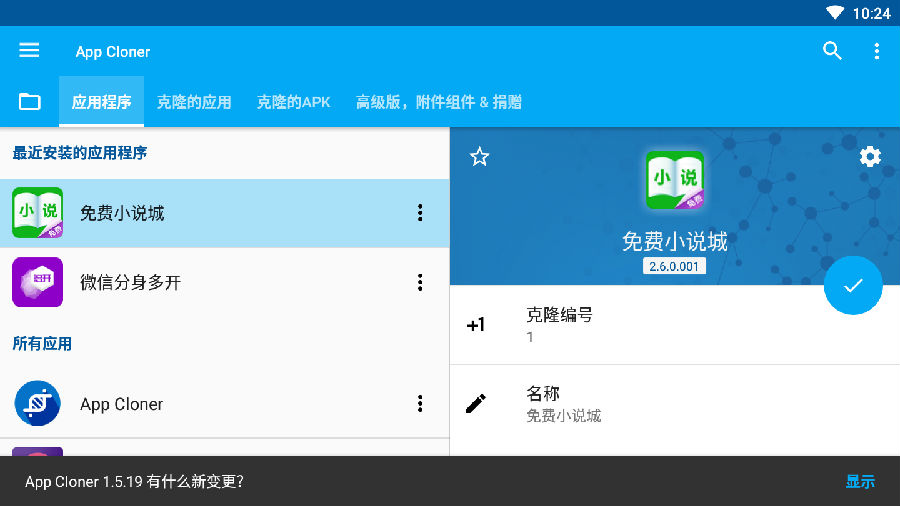Select 微信分身多开 in the app list
900x506 pixels.
pyautogui.click(x=224, y=282)
